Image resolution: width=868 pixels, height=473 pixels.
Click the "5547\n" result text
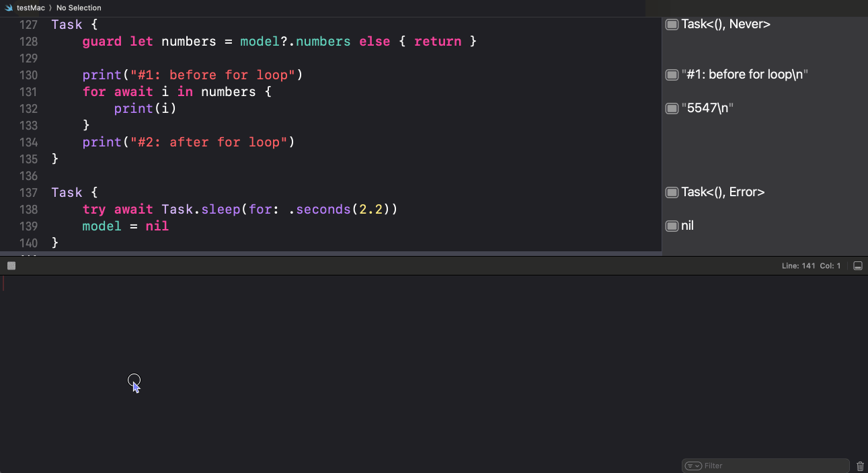tap(707, 109)
